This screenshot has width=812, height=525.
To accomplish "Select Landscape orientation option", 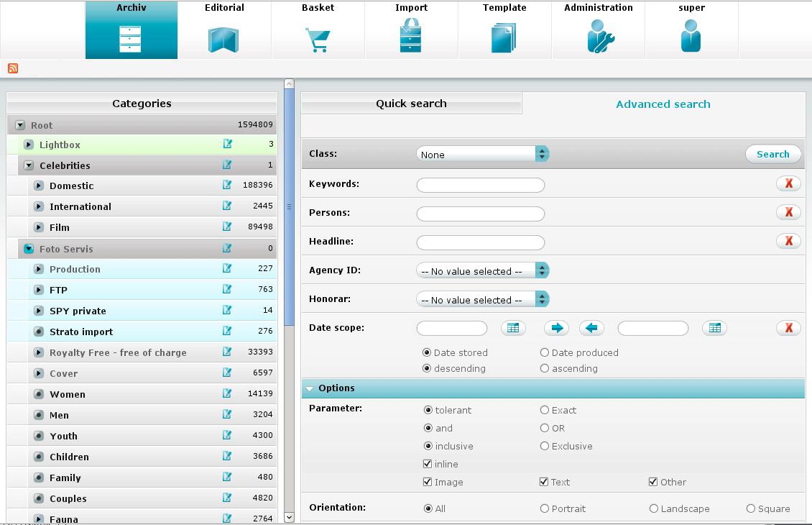I will coord(654,509).
